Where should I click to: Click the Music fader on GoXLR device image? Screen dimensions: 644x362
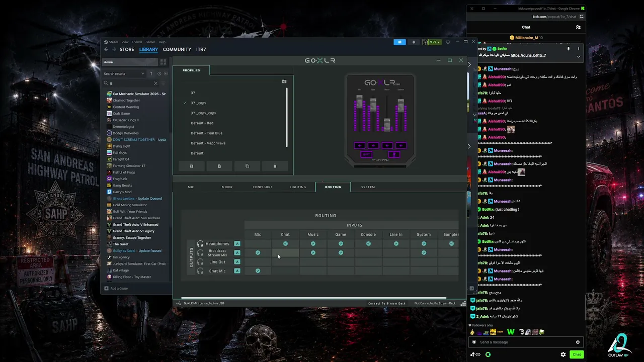[387, 124]
